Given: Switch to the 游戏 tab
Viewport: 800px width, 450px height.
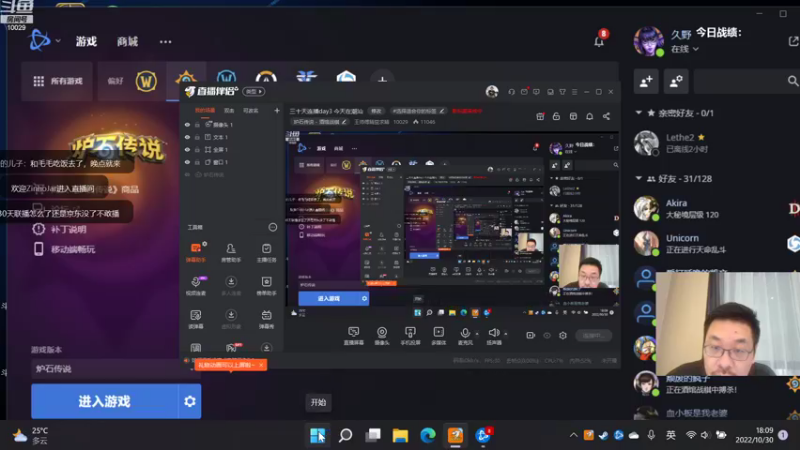Looking at the screenshot, I should click(86, 41).
